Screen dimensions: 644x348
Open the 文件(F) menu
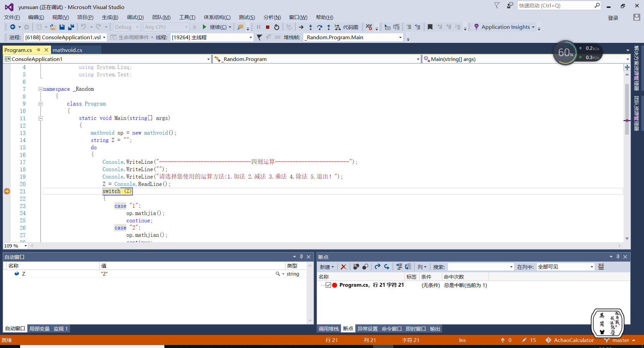click(12, 17)
